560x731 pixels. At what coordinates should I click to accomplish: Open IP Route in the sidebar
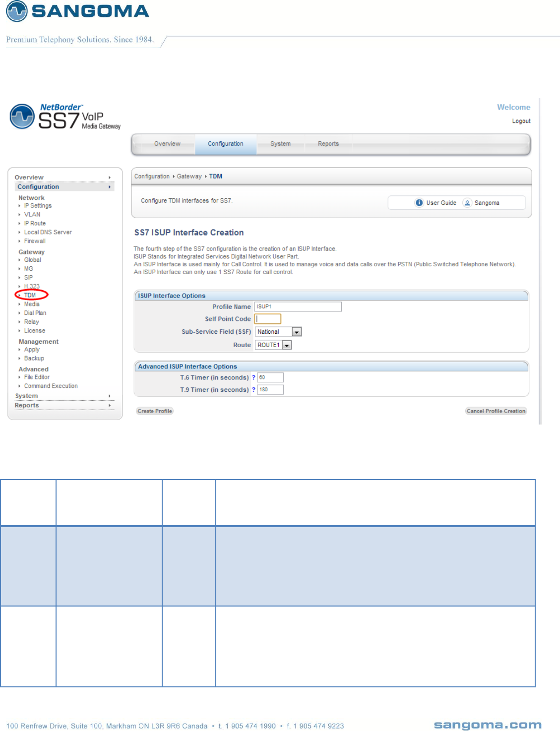(35, 224)
